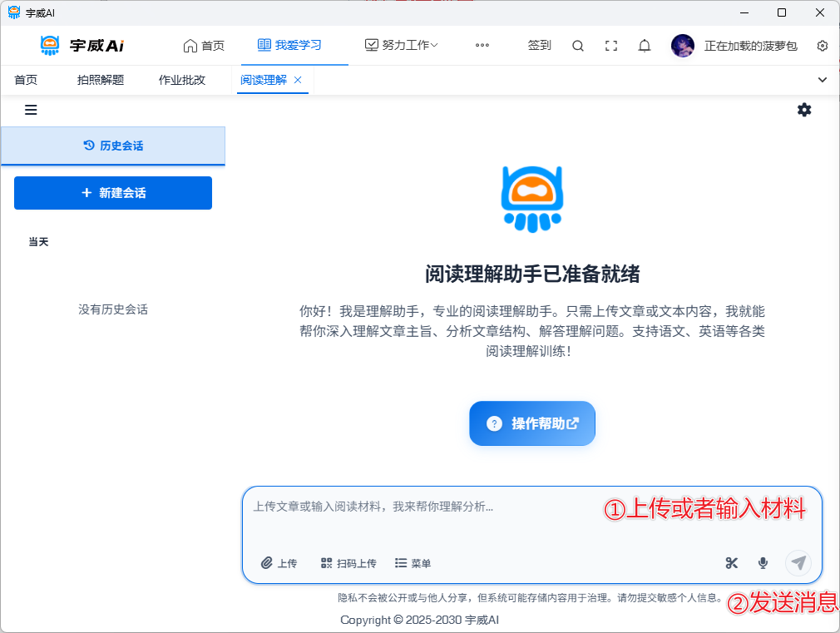Screen dimensions: 840x633
Task: Open the notification bell
Action: tap(645, 46)
